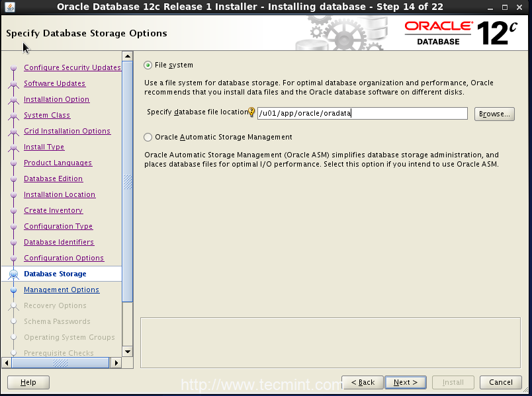Click the Java installer icon in title bar
The width and height of the screenshot is (532, 396).
(x=10, y=7)
